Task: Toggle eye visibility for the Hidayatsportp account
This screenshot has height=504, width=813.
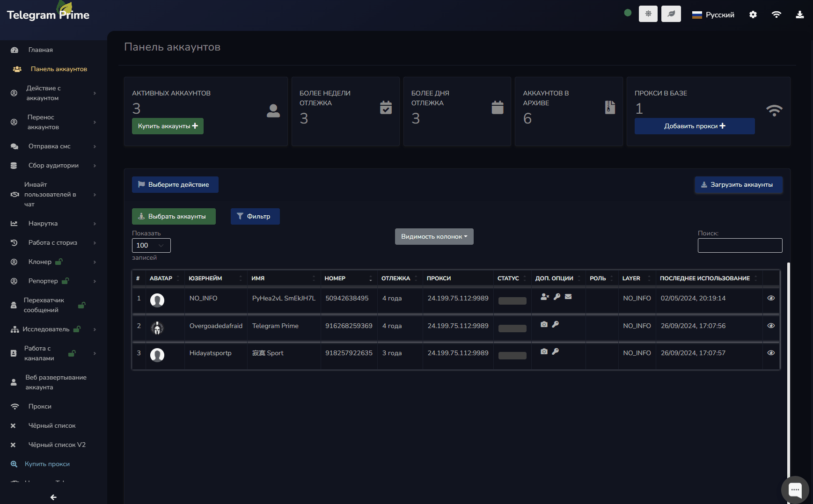Action: 771,353
